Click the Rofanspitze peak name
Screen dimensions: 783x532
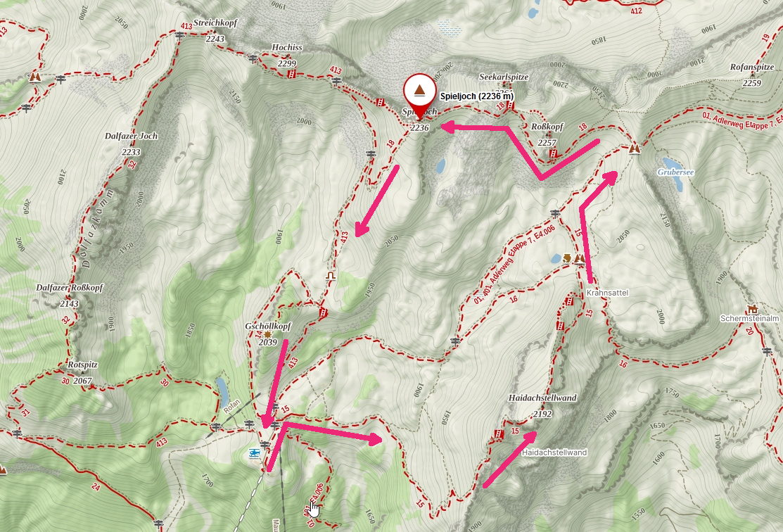pyautogui.click(x=752, y=66)
